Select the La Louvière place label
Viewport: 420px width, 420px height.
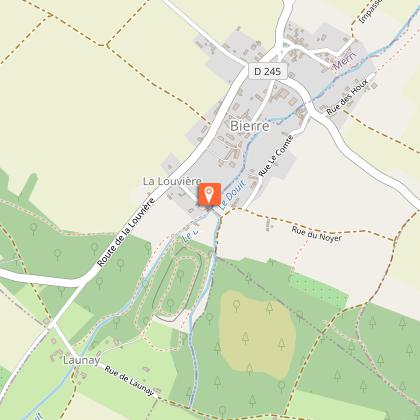172,181
